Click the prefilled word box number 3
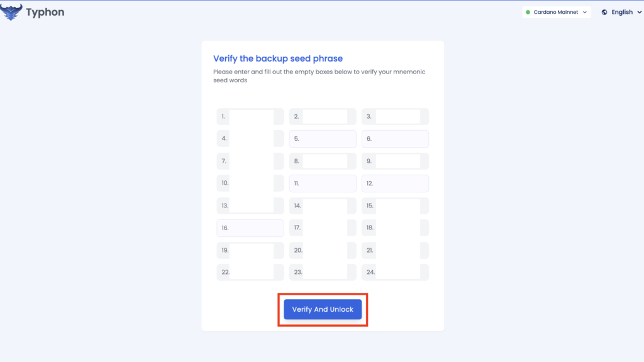This screenshot has width=644, height=362. click(x=395, y=116)
